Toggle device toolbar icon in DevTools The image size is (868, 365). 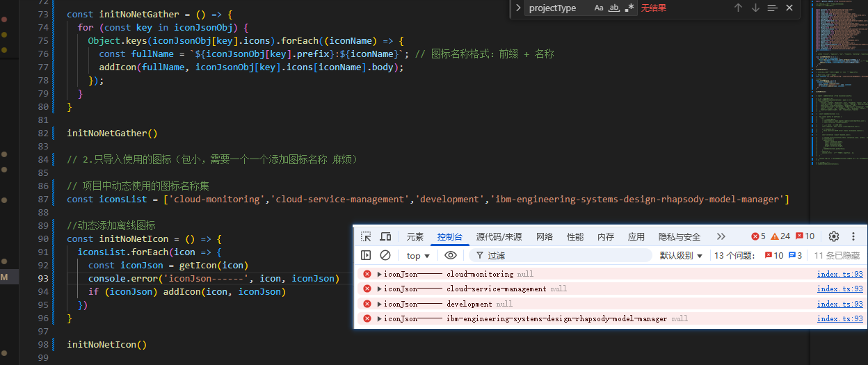coord(385,236)
